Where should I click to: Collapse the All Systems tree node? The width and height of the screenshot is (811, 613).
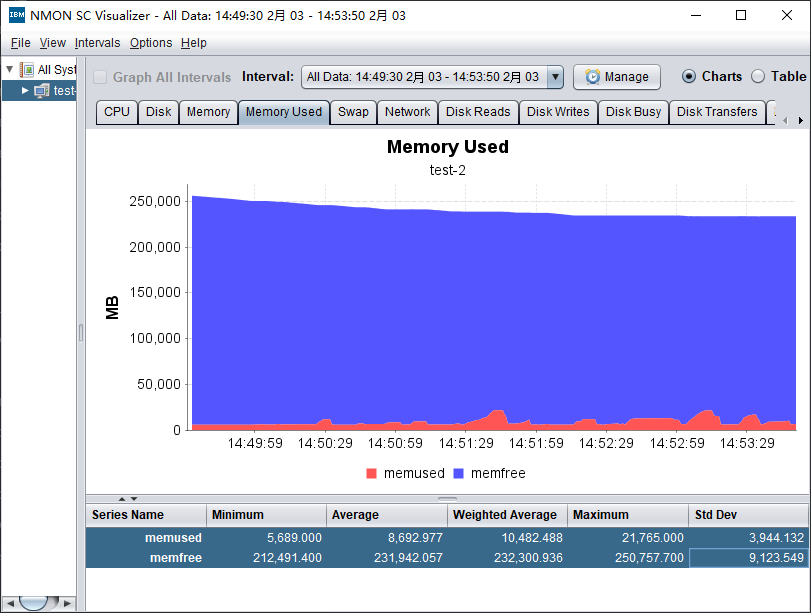tap(9, 69)
